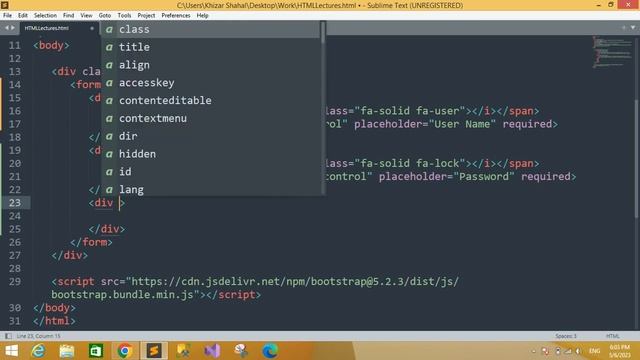Open the tab list dropdown arrow
This screenshot has width=640, height=360.
click(x=633, y=28)
